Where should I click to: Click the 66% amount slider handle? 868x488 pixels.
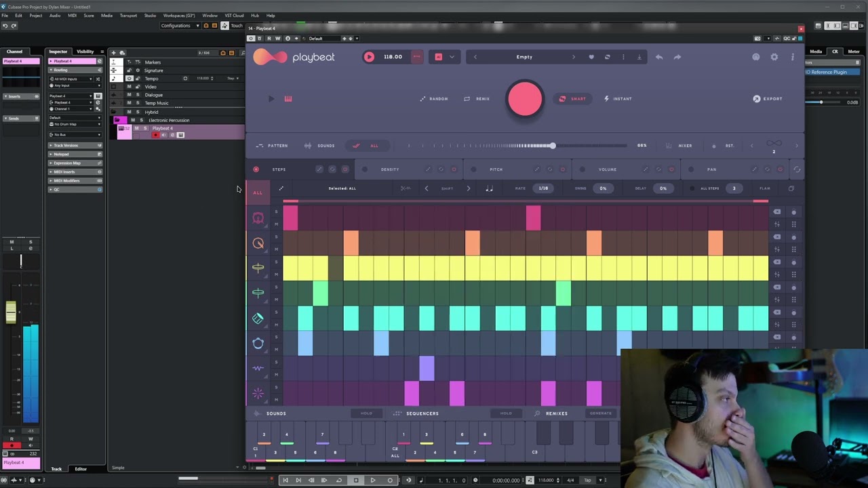[553, 146]
